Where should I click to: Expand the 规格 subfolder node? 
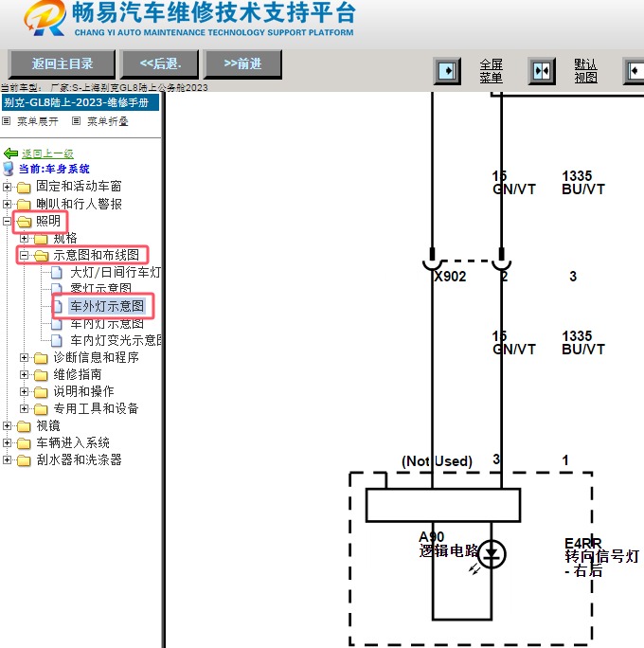[24, 239]
